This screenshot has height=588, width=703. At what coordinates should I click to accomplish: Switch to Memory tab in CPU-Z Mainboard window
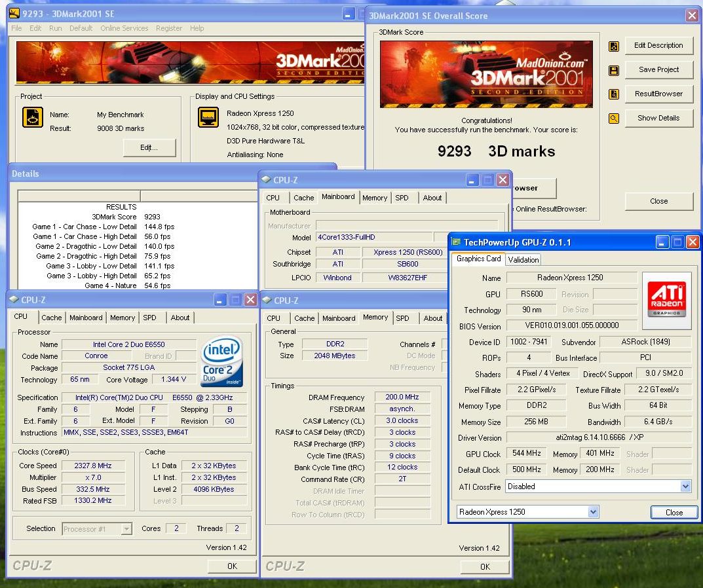pos(375,198)
